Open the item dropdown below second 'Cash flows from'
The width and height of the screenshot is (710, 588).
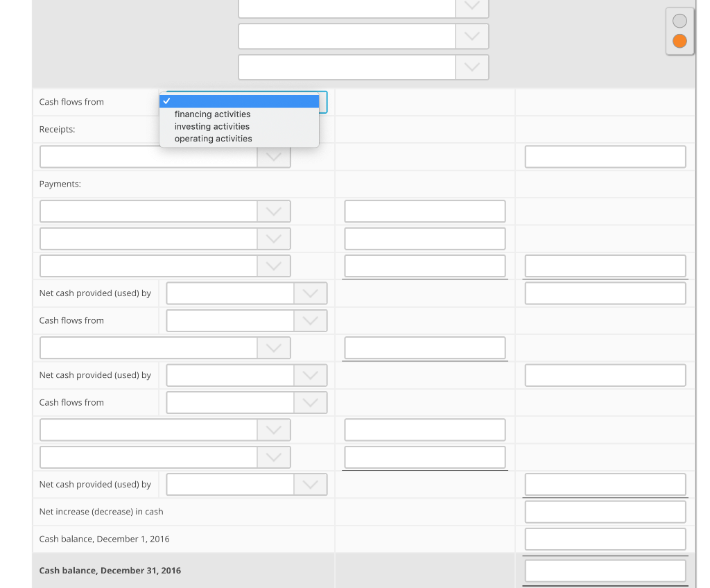click(x=165, y=348)
